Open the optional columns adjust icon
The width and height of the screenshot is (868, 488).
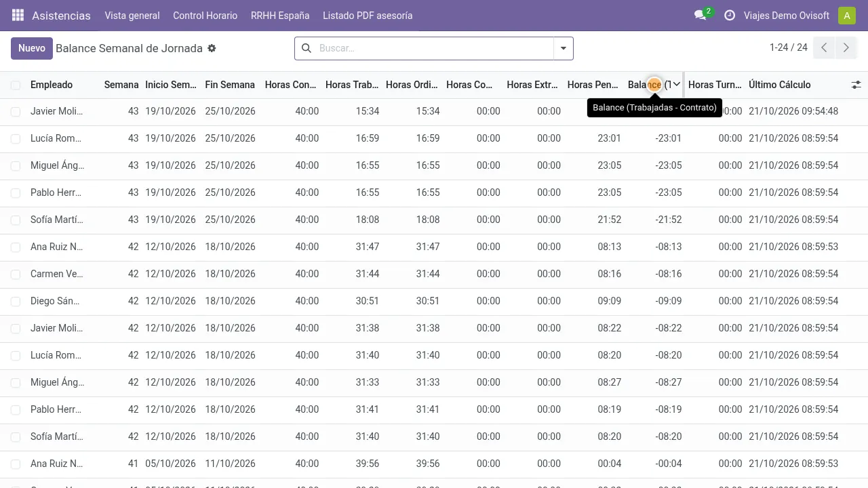pyautogui.click(x=856, y=85)
